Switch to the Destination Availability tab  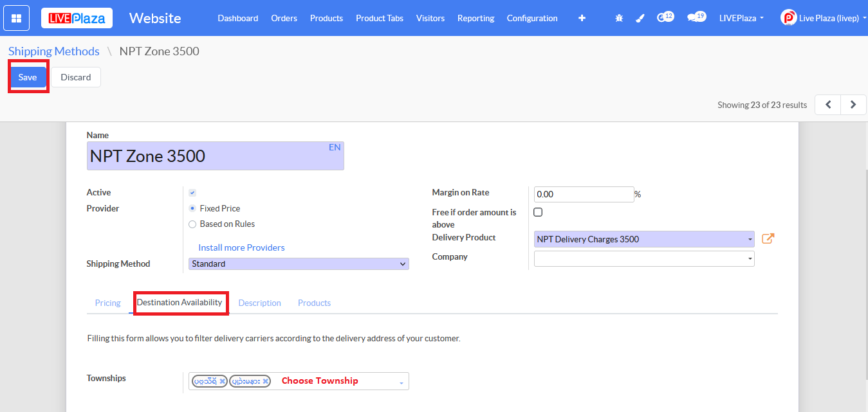coord(180,302)
